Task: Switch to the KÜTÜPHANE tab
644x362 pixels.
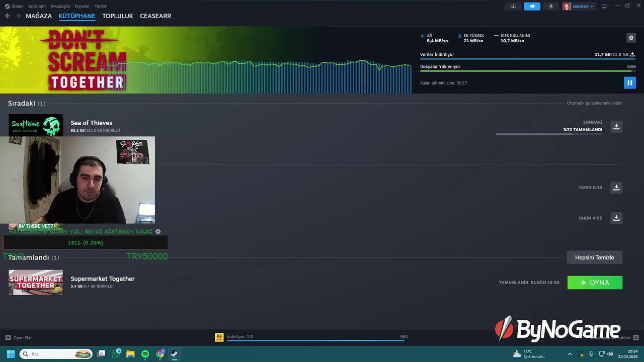Action: (77, 16)
